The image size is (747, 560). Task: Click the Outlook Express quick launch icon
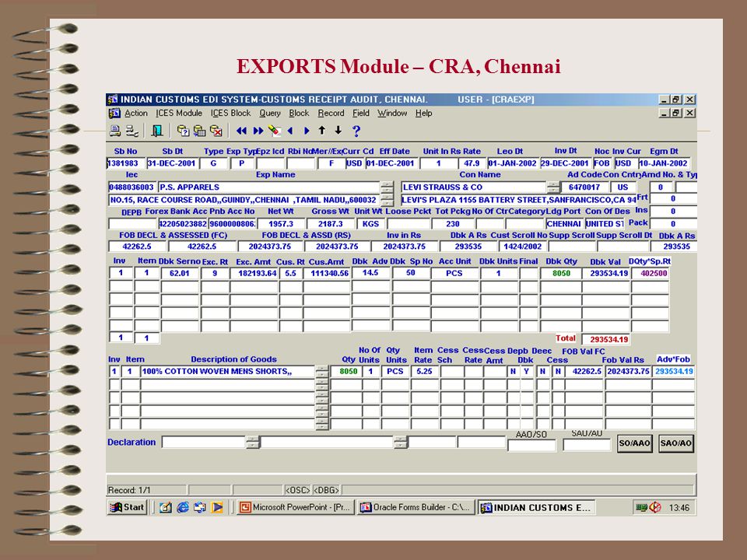(200, 508)
